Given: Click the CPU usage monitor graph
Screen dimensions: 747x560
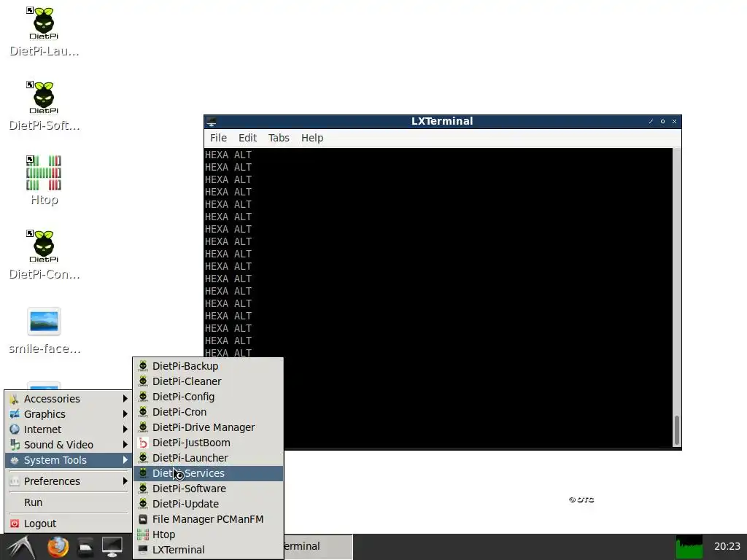Looking at the screenshot, I should coord(689,547).
